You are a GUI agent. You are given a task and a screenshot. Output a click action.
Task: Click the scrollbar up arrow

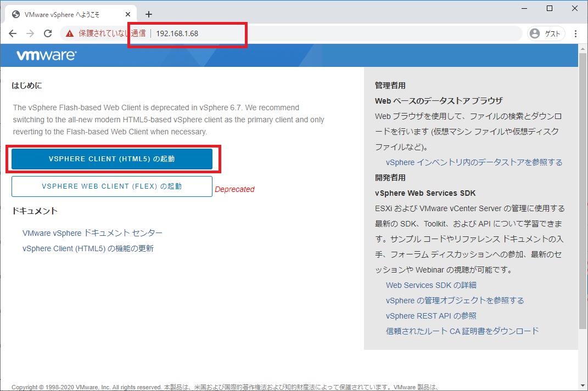pos(583,49)
